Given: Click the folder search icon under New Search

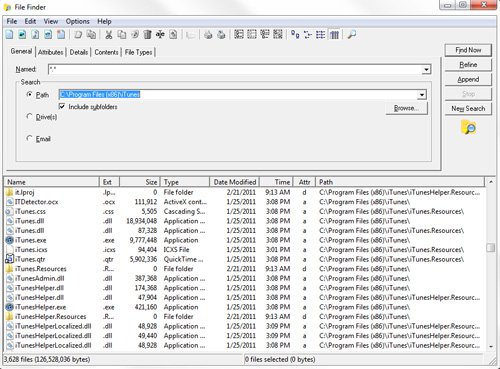Looking at the screenshot, I should tap(468, 127).
